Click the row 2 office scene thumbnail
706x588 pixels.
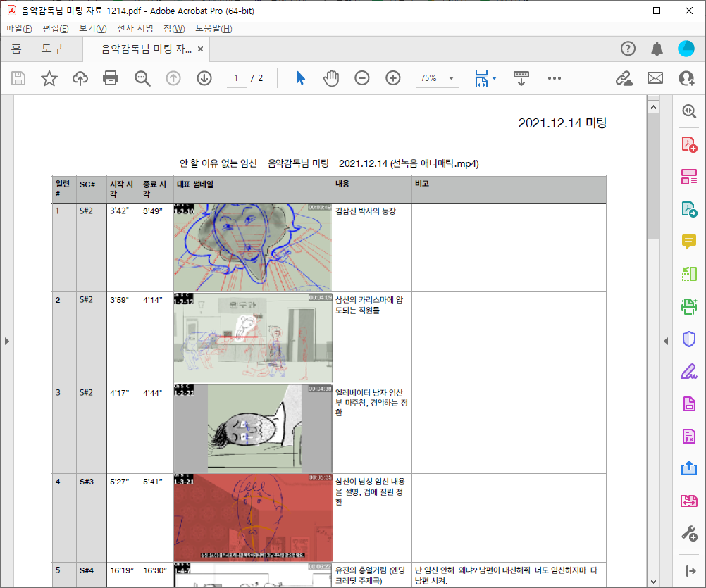(253, 338)
